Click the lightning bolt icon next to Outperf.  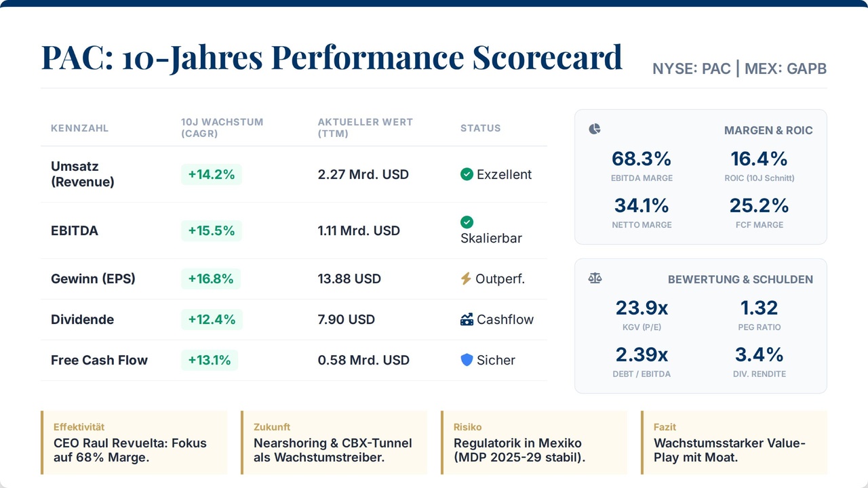[x=466, y=279]
